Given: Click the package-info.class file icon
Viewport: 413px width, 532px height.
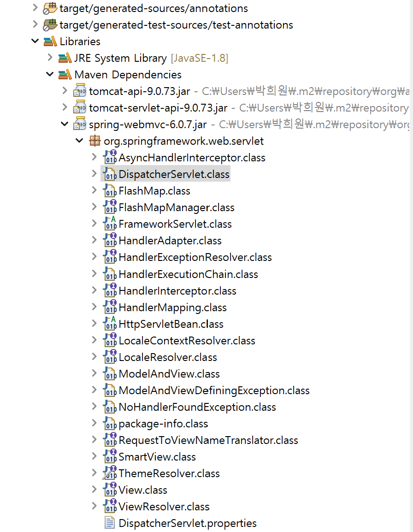Looking at the screenshot, I should [x=110, y=424].
